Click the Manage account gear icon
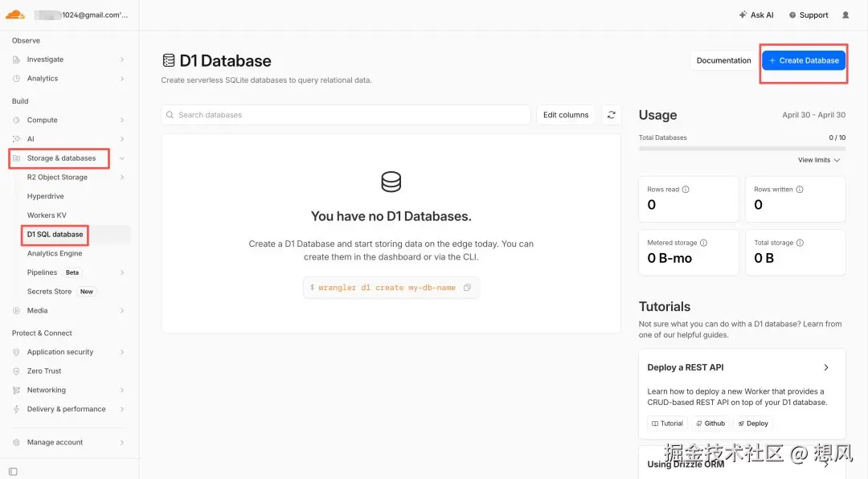The width and height of the screenshot is (868, 479). point(16,443)
